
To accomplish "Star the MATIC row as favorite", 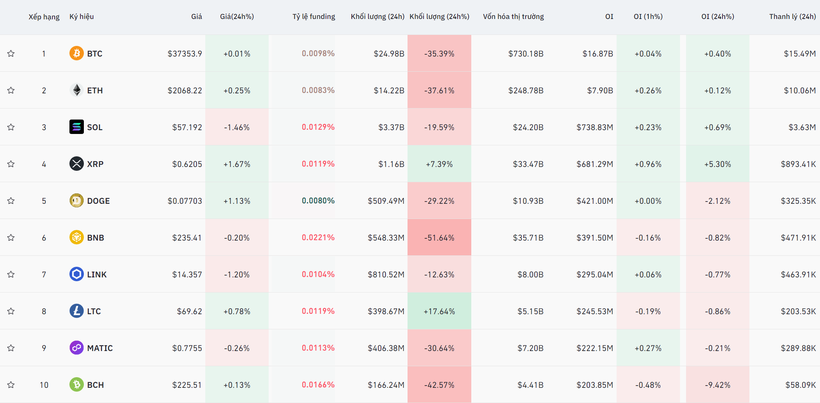I will tap(11, 348).
